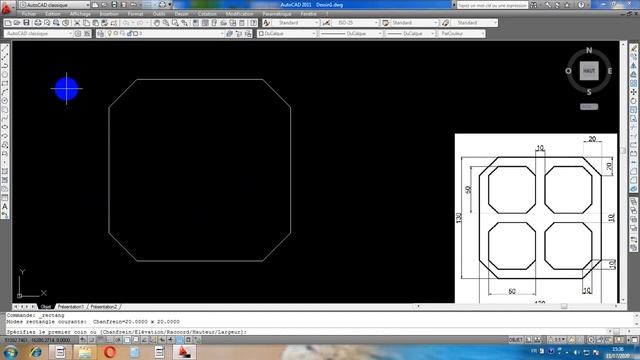Select the Zoom realtime magnifier tool
The height and width of the screenshot is (360, 640).
tap(166, 23)
